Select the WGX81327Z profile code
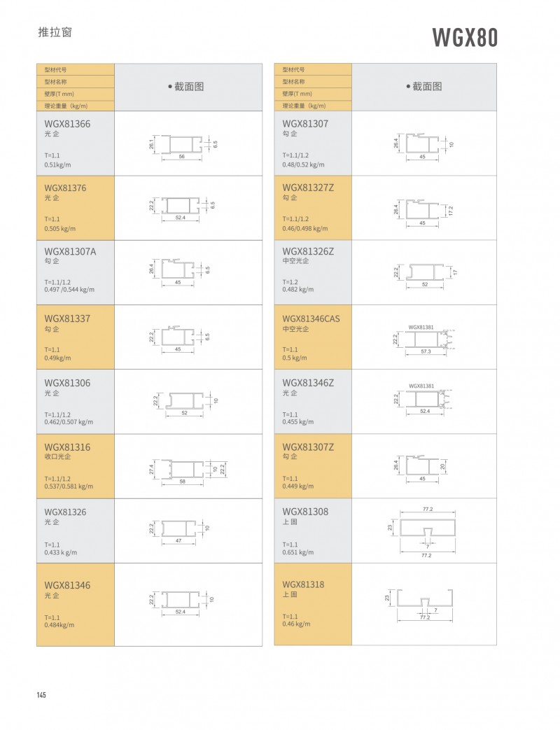Screen dimensions: 560x730 tap(309, 188)
